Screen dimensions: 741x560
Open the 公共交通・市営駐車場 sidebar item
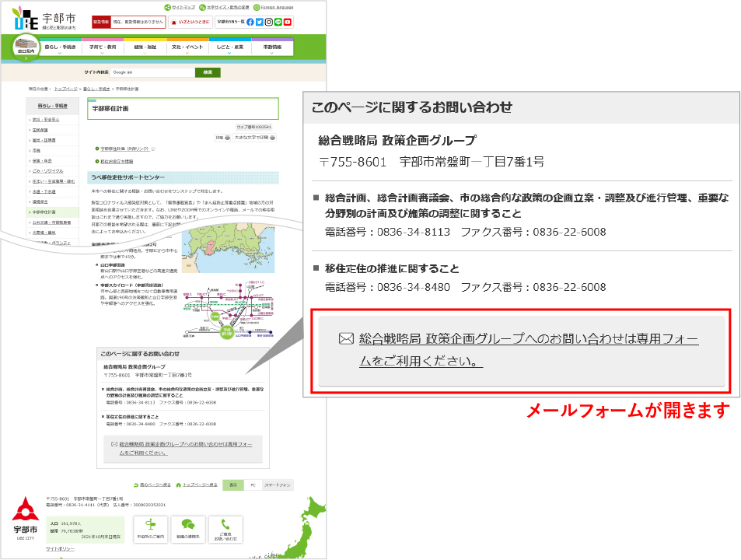pos(52,222)
